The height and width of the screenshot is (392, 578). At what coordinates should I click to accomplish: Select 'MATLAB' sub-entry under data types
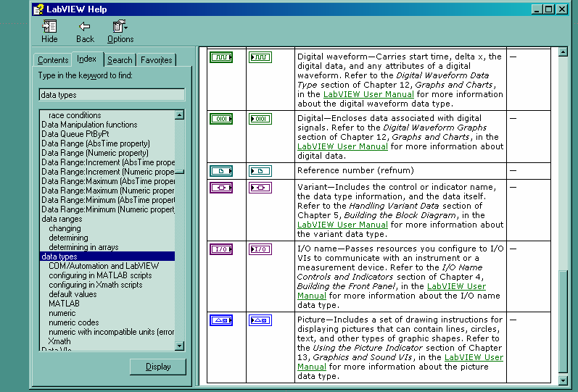(x=64, y=304)
